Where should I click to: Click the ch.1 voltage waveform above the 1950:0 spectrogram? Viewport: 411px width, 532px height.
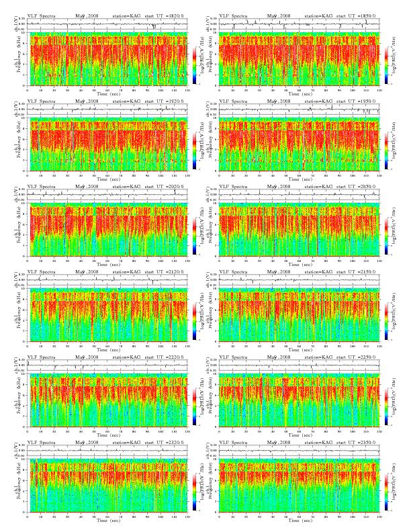pos(299,109)
